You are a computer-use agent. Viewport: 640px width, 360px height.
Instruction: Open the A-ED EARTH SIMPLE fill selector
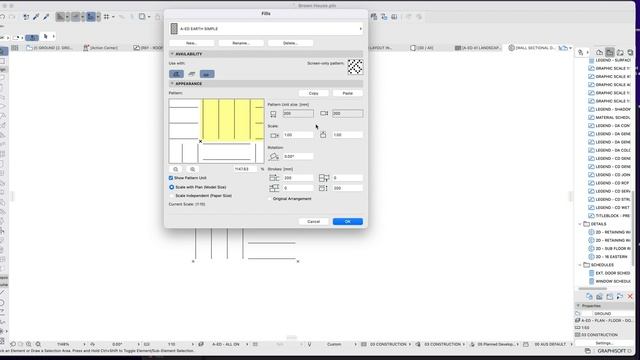pyautogui.click(x=266, y=29)
